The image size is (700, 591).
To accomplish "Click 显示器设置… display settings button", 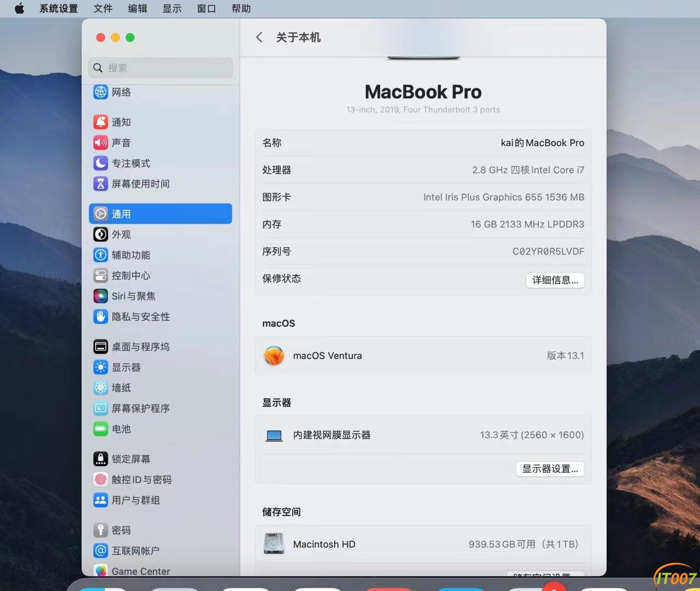I will click(x=550, y=469).
